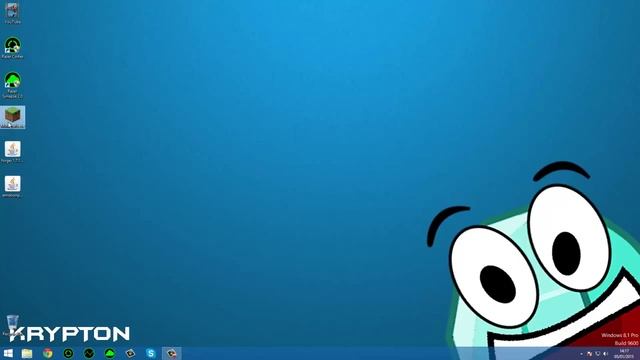
Task: Open the taskbar clock and date
Action: coord(624,354)
